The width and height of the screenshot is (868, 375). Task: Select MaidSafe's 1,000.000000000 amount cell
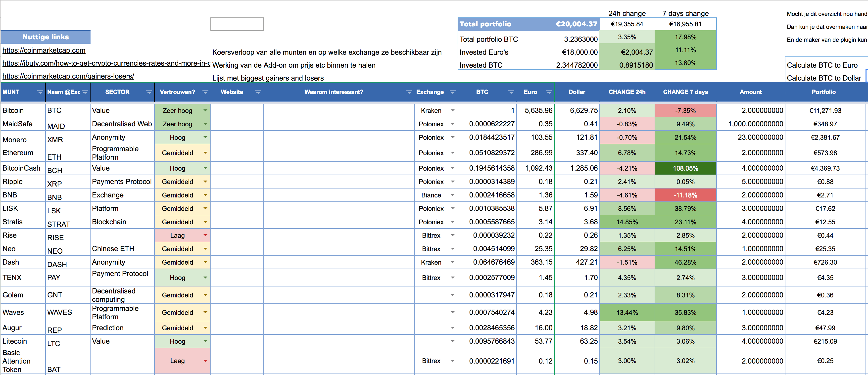tap(750, 124)
